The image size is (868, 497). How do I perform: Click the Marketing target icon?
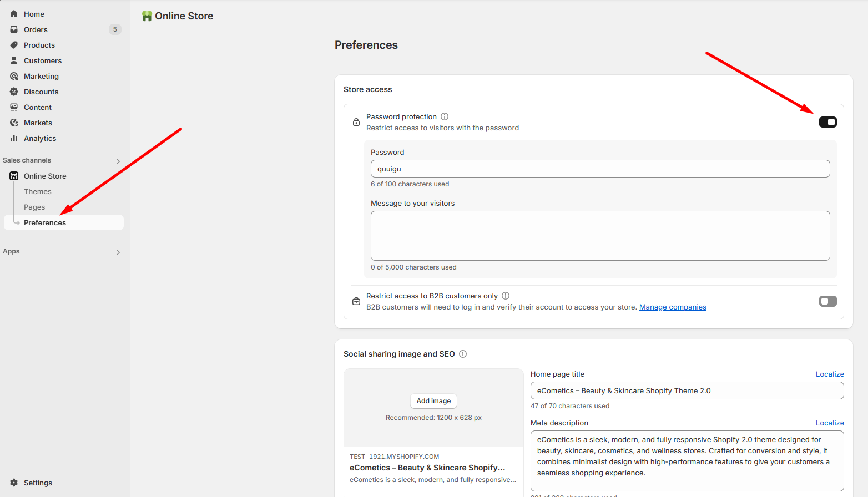pyautogui.click(x=14, y=76)
